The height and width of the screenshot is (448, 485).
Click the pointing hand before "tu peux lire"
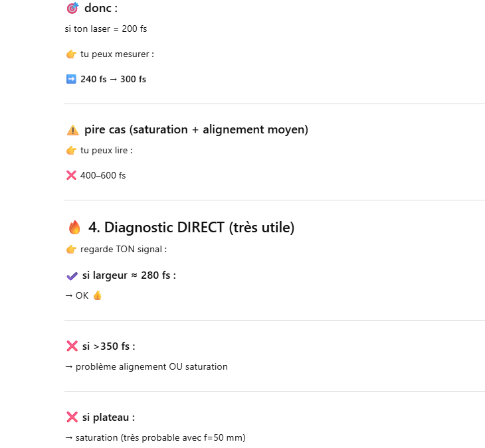tap(71, 151)
